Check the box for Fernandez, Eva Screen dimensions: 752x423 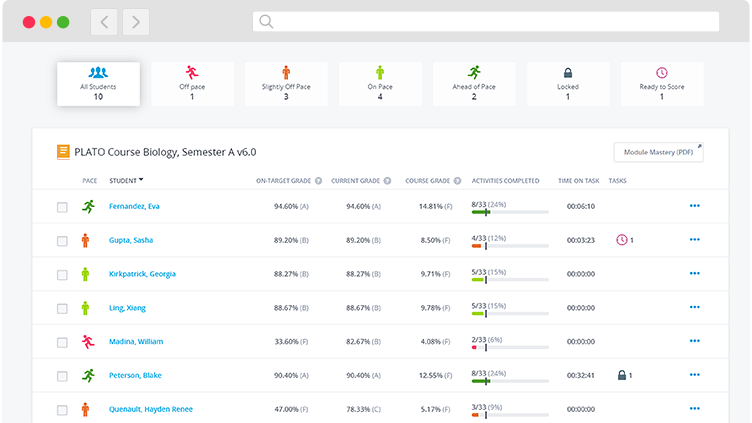(x=62, y=207)
